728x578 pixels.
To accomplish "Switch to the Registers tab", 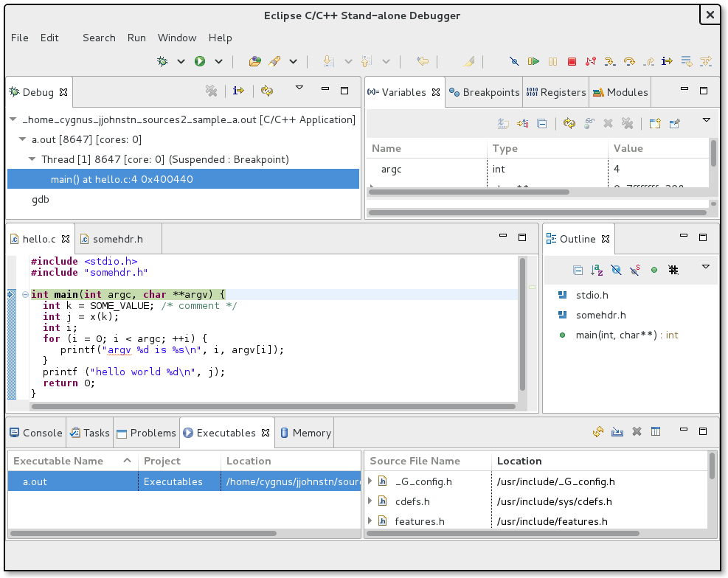I will [555, 92].
